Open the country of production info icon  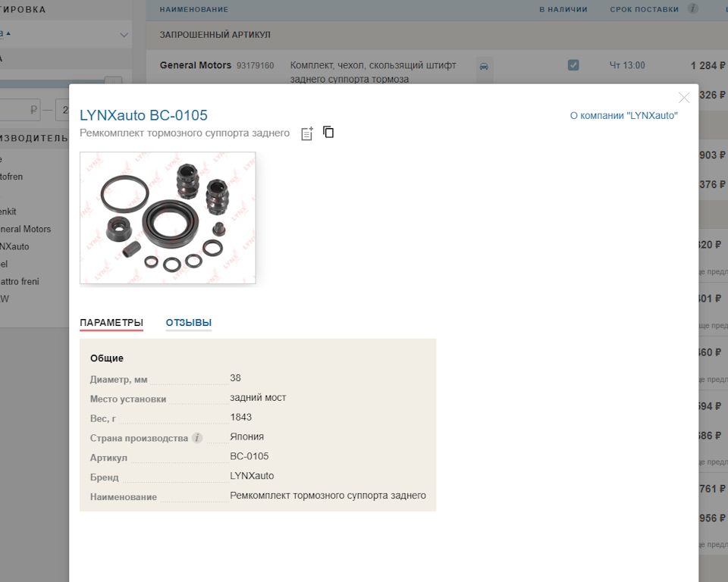[x=197, y=438]
